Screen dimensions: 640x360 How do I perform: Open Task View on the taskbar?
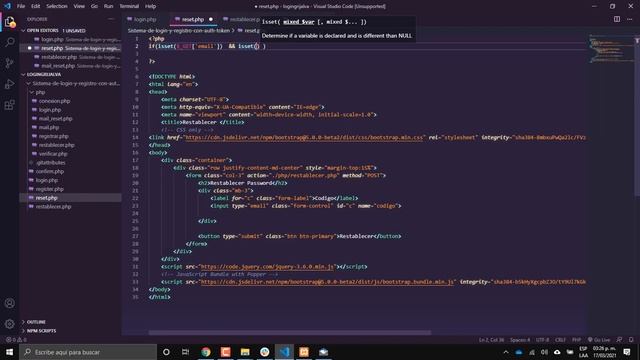pyautogui.click(x=185, y=352)
